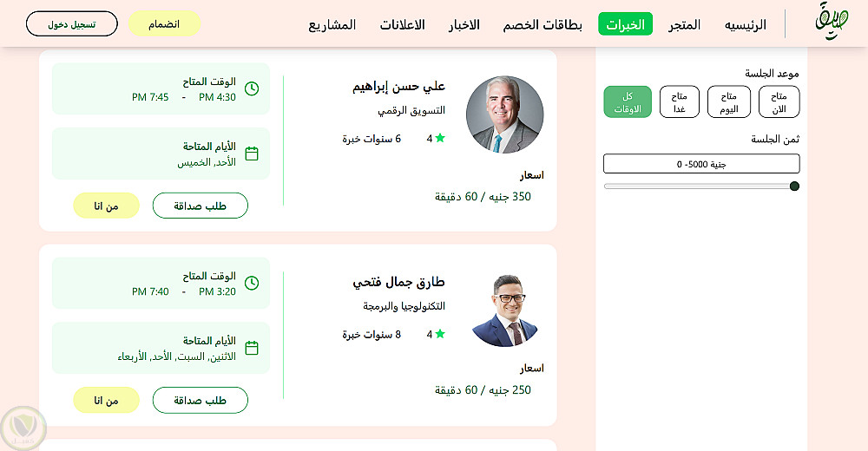Select the متاح غدا session filter
Viewport: 868px width, 451px height.
pos(679,102)
